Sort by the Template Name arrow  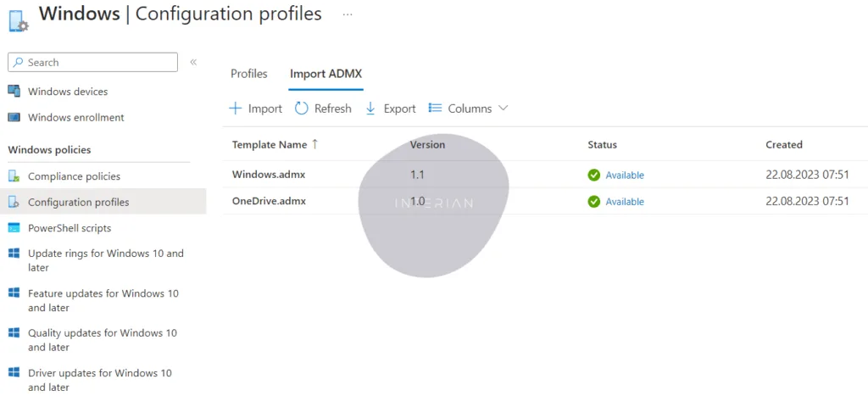pyautogui.click(x=315, y=144)
